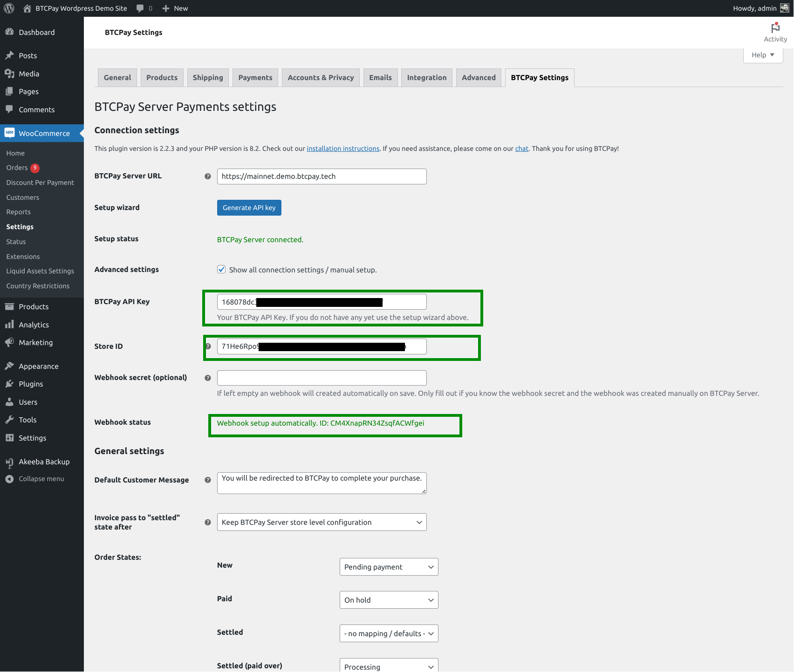Click the help icon beside BTCPay Server URL
794x672 pixels.
click(207, 176)
